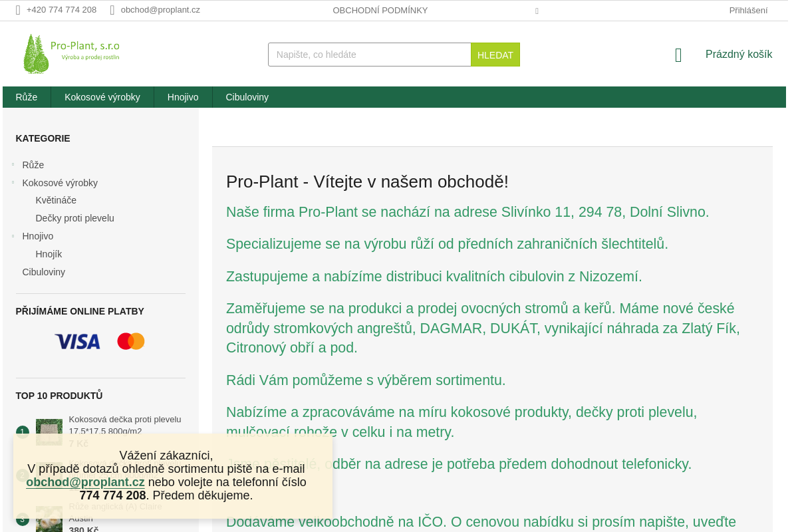The image size is (798, 532).
Task: Open the shopping cart icon
Action: (678, 55)
